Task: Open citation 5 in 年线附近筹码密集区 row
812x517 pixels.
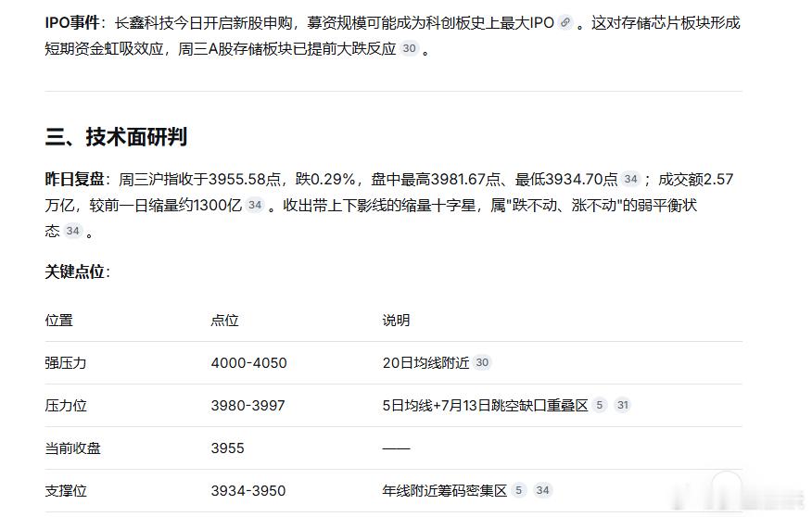Action: (x=518, y=491)
